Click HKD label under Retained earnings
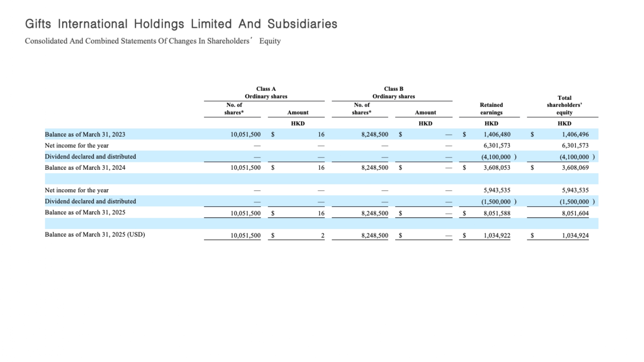Viewport: 644px width, 362px height. [491, 124]
